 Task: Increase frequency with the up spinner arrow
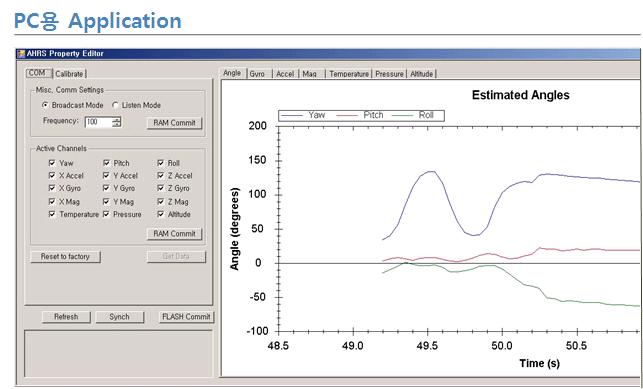point(116,119)
